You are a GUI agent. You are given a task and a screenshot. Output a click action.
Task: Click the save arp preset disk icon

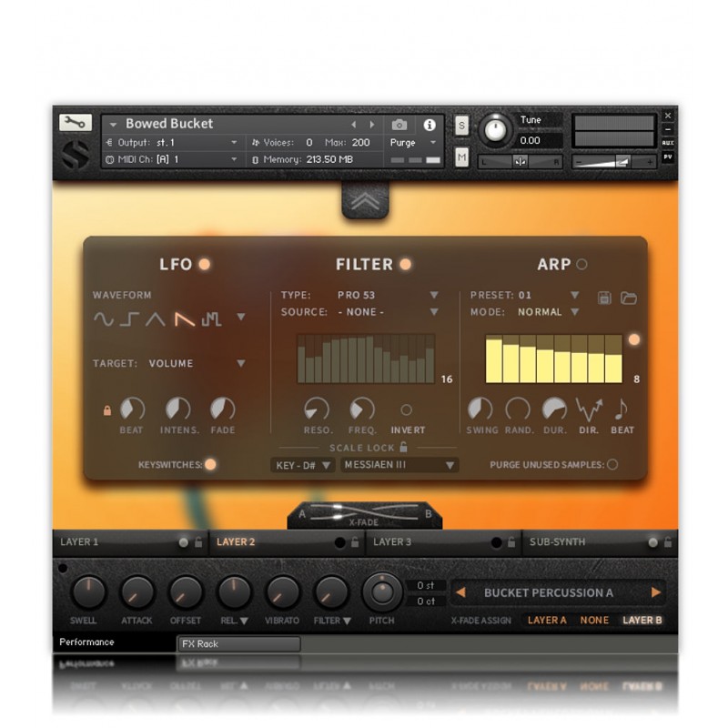click(604, 297)
